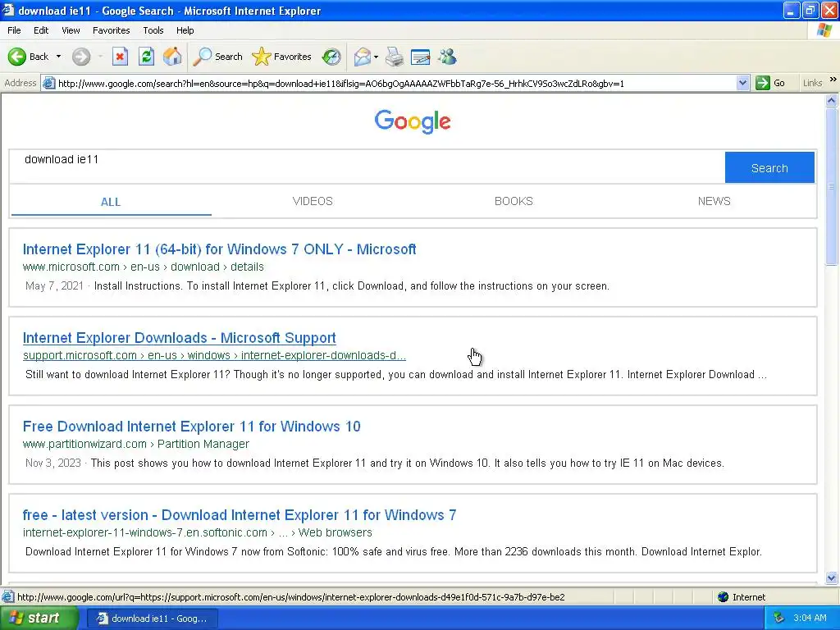Switch to the VIDEOS tab

pos(313,202)
